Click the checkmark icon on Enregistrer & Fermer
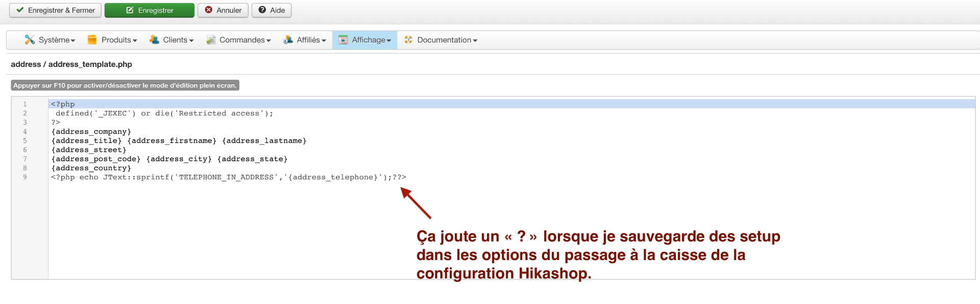Viewport: 980px width, 304px height. [x=20, y=10]
